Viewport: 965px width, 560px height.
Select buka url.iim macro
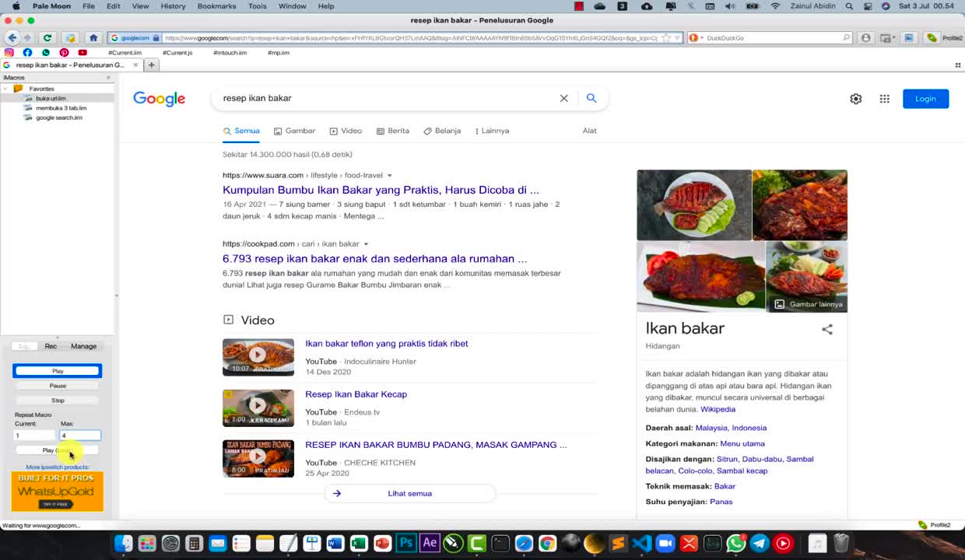(51, 99)
